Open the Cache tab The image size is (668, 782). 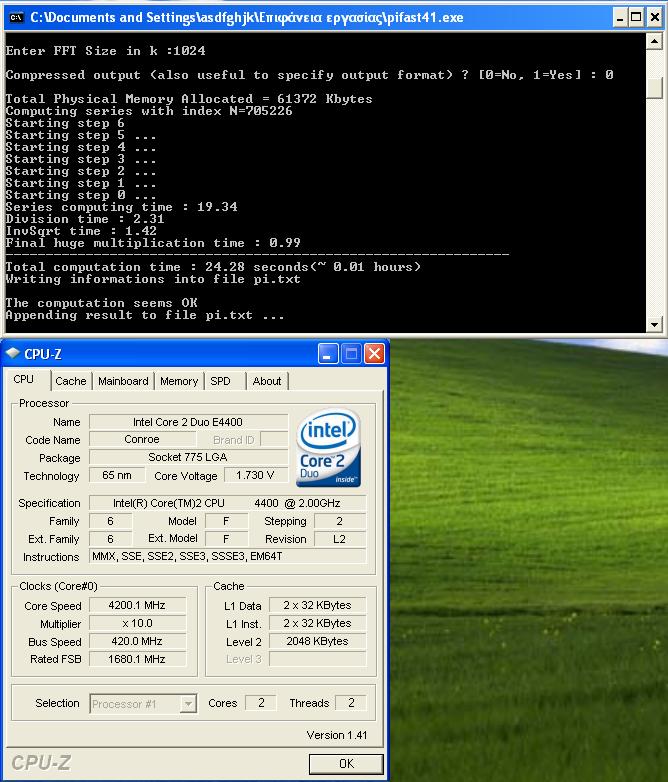[71, 381]
